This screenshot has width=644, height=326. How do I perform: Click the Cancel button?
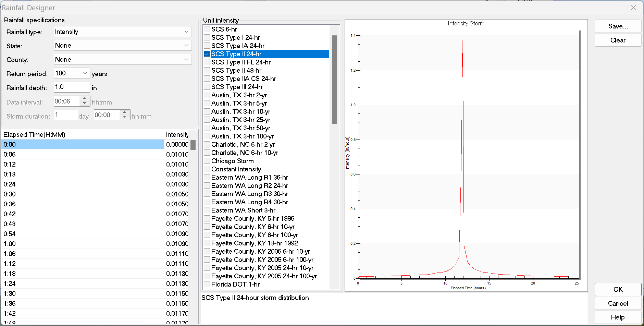[618, 303]
